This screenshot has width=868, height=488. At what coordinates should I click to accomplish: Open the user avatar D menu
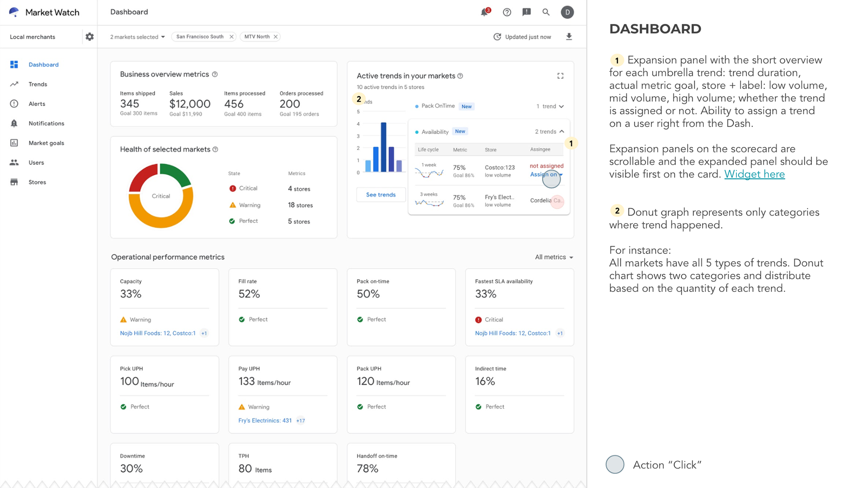tap(567, 12)
